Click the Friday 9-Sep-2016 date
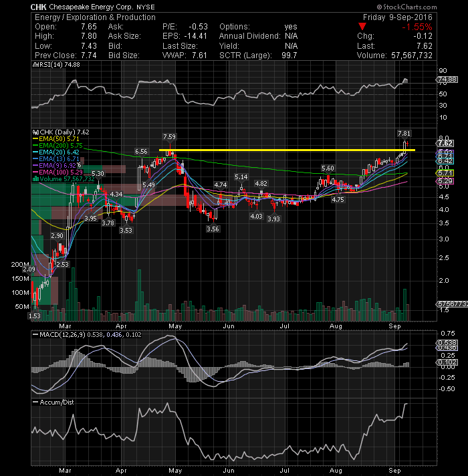The width and height of the screenshot is (468, 476). click(397, 17)
